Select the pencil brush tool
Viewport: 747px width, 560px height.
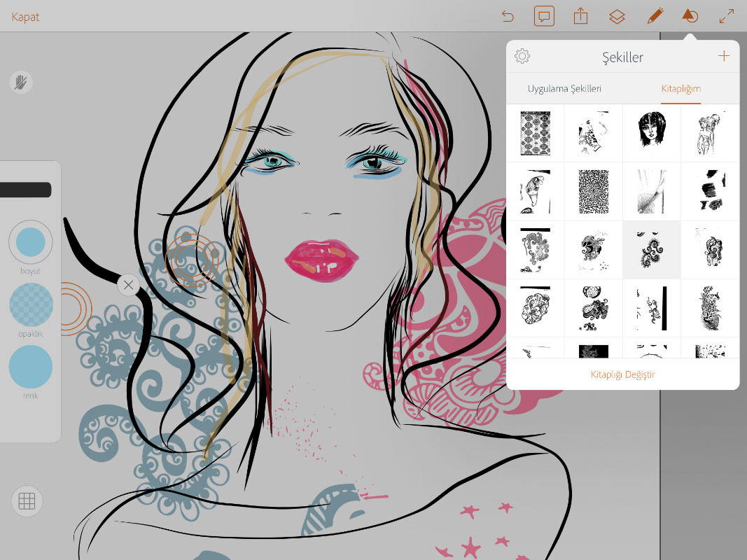(x=655, y=16)
